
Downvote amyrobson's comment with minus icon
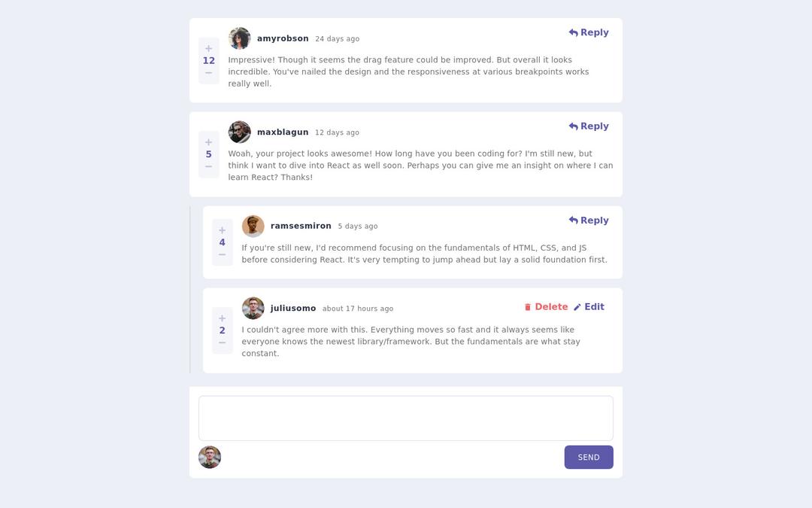click(x=209, y=73)
